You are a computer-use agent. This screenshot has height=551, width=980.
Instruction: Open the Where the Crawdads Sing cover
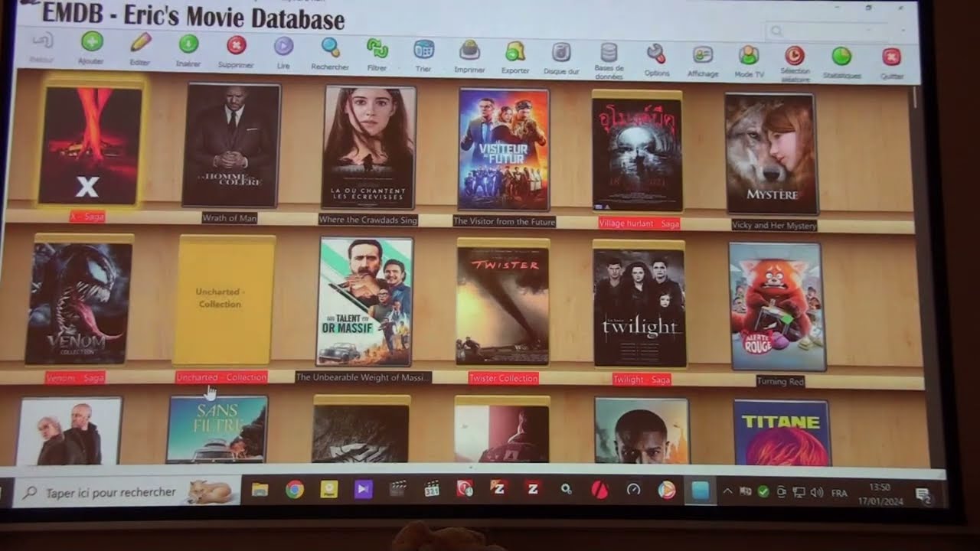369,147
